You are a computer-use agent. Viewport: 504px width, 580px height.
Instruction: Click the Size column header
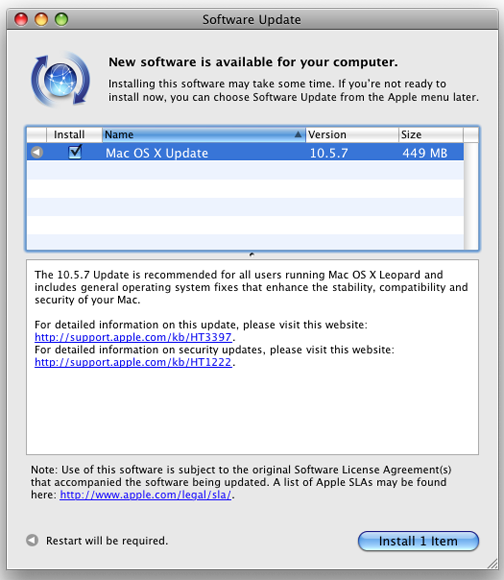click(431, 135)
